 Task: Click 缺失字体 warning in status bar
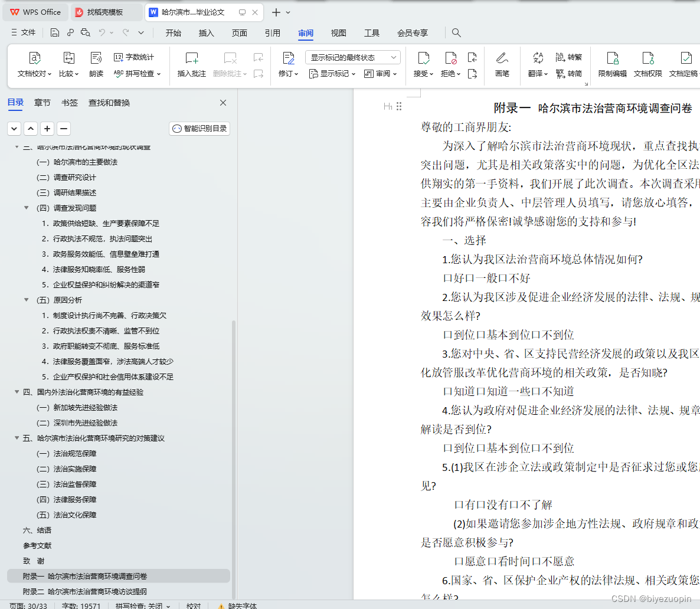(237, 605)
